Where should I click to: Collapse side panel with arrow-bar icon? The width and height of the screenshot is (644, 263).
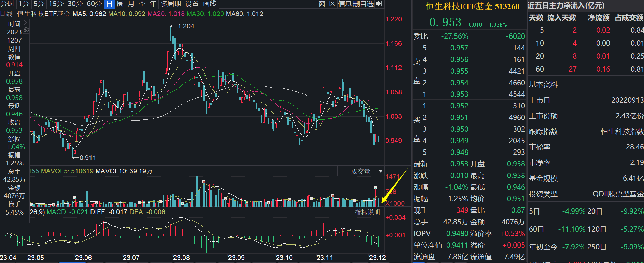[379, 4]
